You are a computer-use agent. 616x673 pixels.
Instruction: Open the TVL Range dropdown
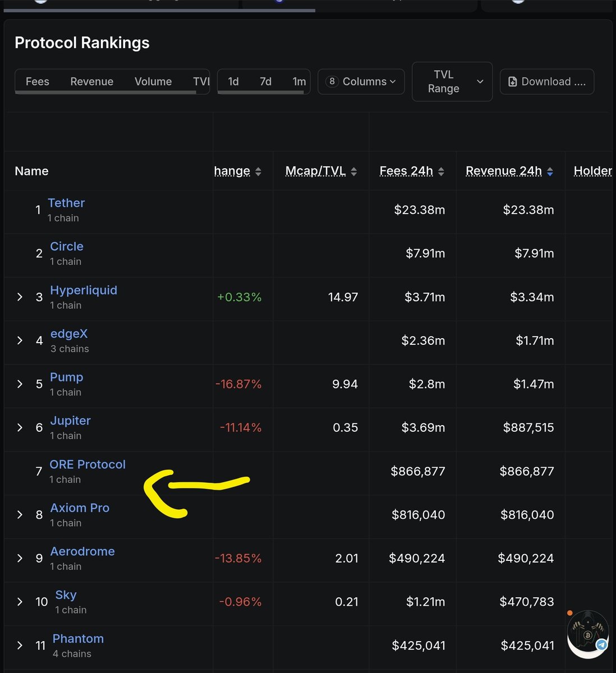(452, 81)
